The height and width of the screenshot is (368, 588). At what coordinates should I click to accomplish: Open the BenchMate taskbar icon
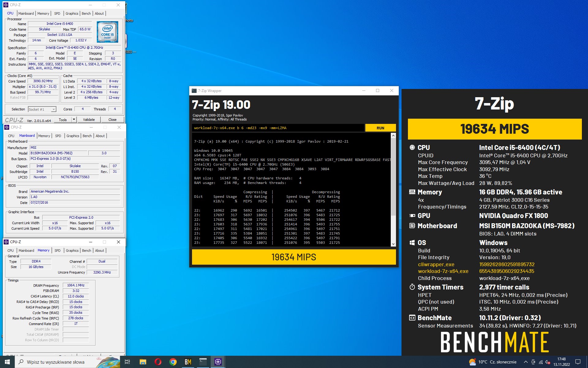188,362
